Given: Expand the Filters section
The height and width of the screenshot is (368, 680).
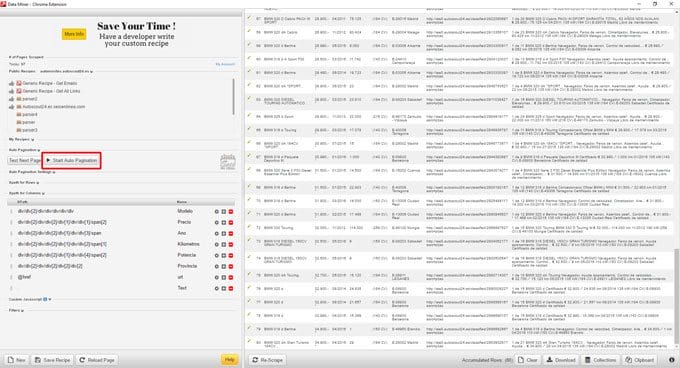Looking at the screenshot, I should pos(16,310).
